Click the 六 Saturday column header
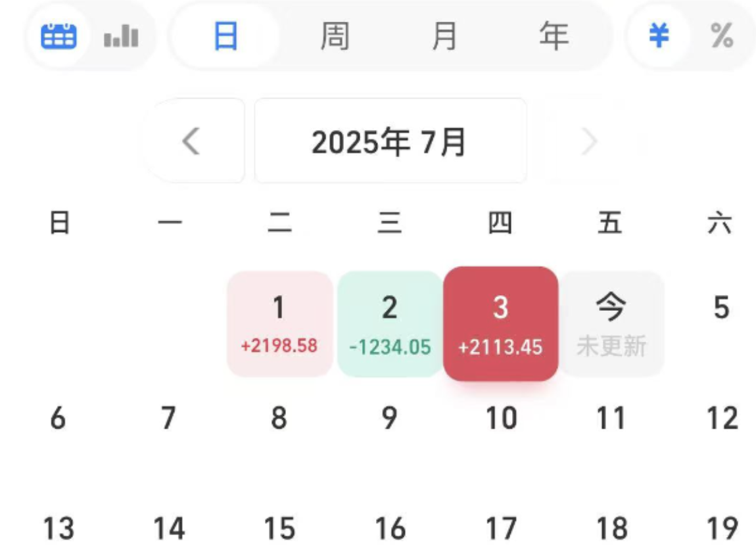This screenshot has width=756, height=556. click(x=720, y=223)
